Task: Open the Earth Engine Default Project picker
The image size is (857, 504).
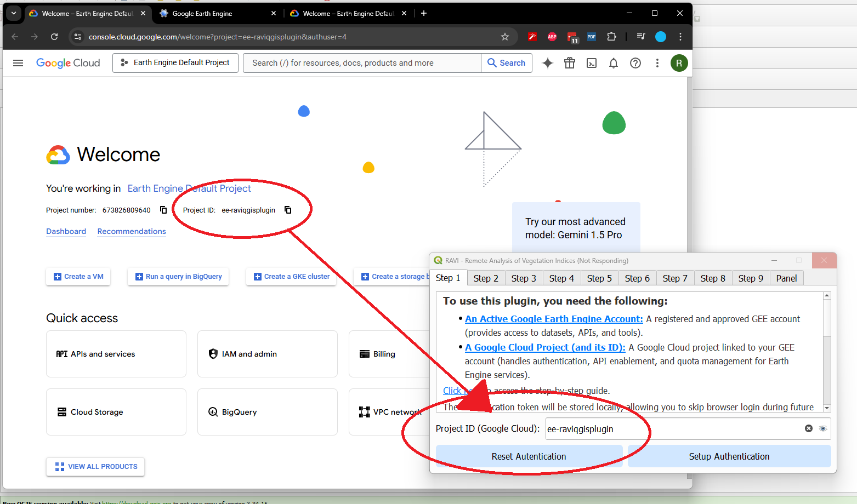Action: click(175, 62)
